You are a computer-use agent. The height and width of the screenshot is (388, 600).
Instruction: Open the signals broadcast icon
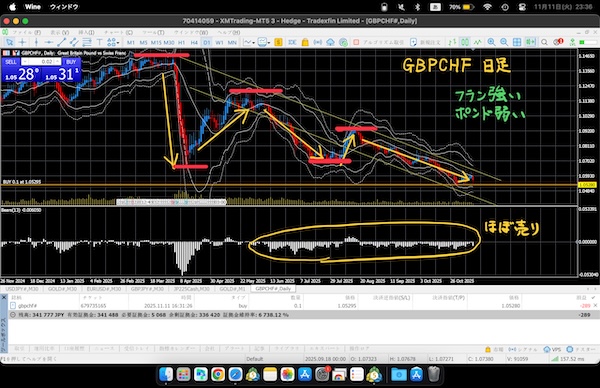tap(318, 42)
